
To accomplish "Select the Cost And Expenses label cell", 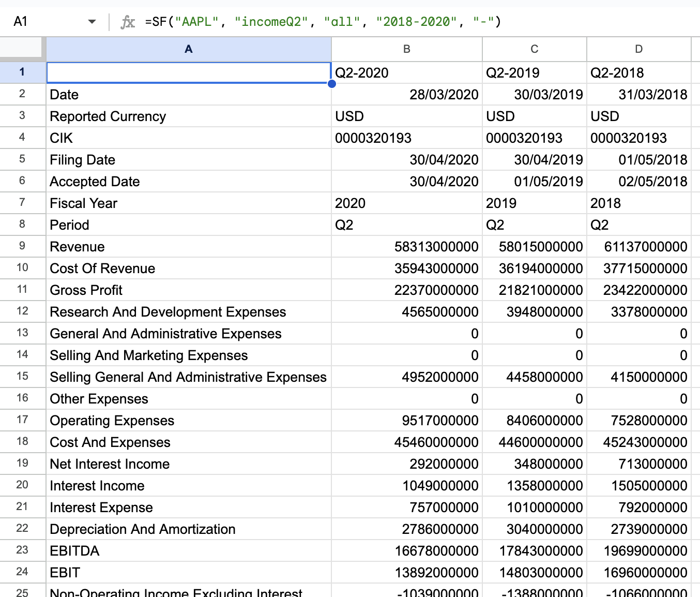I will point(189,442).
